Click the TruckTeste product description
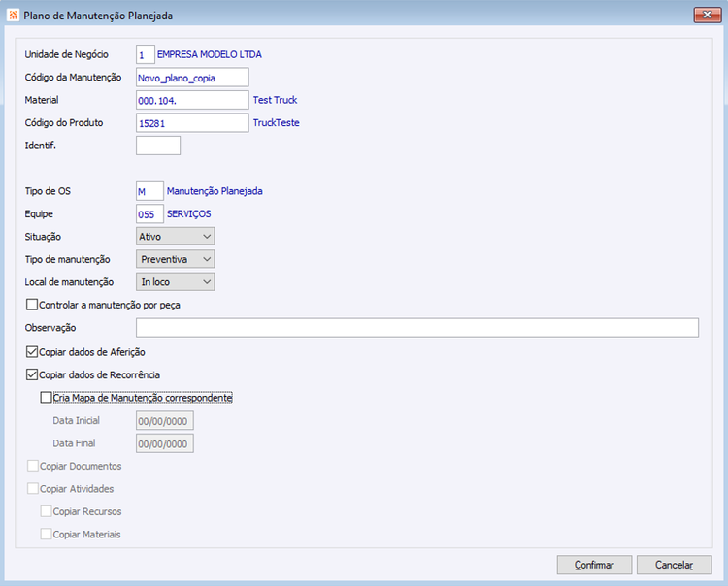The image size is (728, 586). coord(277,122)
